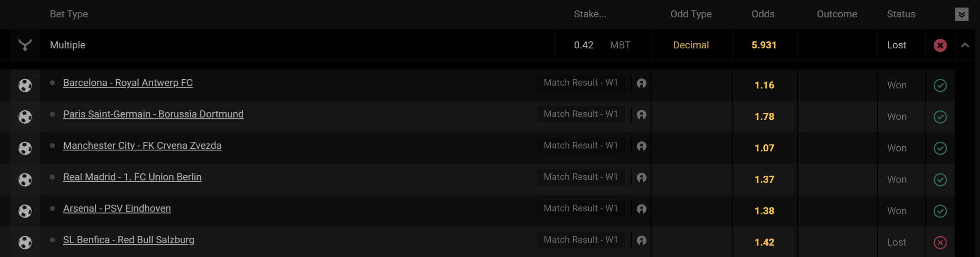Image resolution: width=980 pixels, height=257 pixels.
Task: Open Manchester City - FK Crvena Zvezda link
Action: point(142,145)
